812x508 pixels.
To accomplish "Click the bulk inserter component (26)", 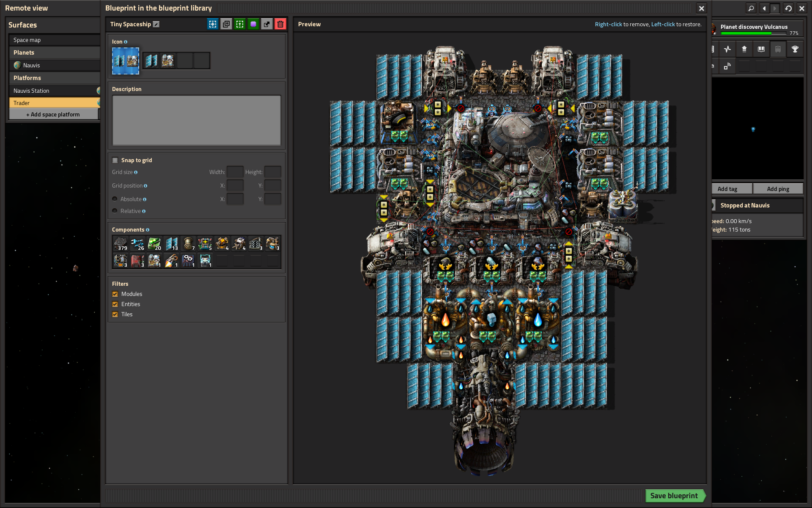I will (x=137, y=244).
